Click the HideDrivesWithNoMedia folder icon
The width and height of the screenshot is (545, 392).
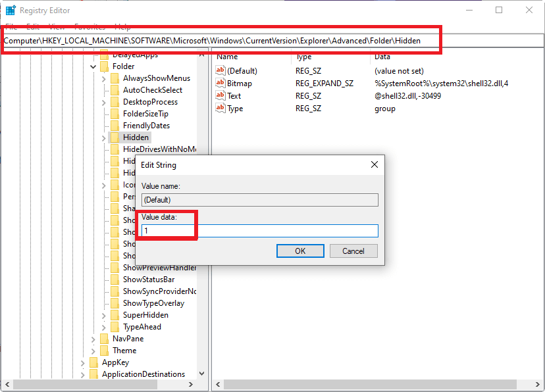(115, 149)
